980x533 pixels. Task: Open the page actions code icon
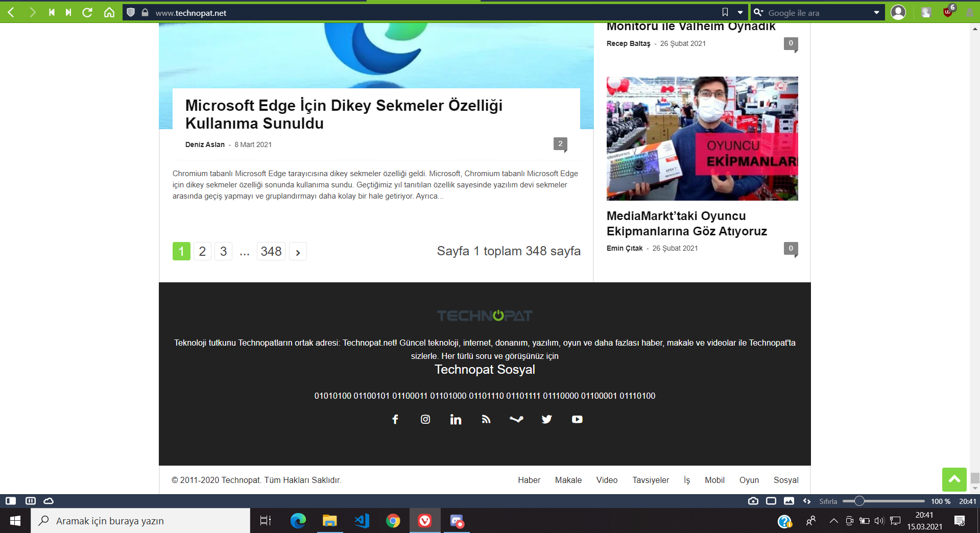coord(807,501)
